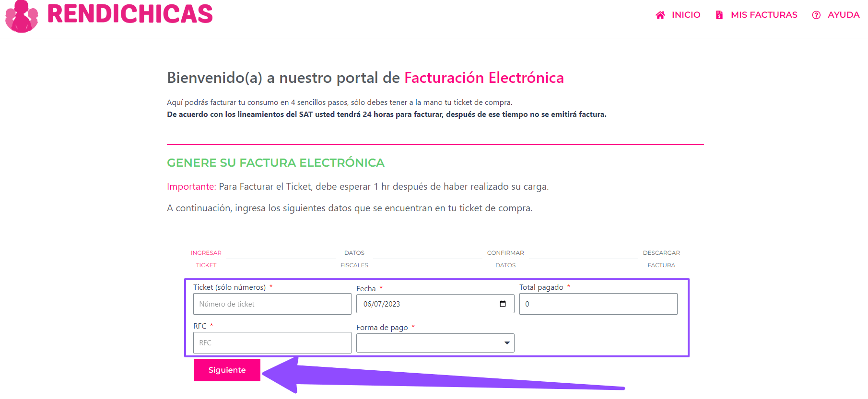Viewport: 868px width, 399px height.
Task: Select the DESCARGAR FACTURA step
Action: click(661, 259)
